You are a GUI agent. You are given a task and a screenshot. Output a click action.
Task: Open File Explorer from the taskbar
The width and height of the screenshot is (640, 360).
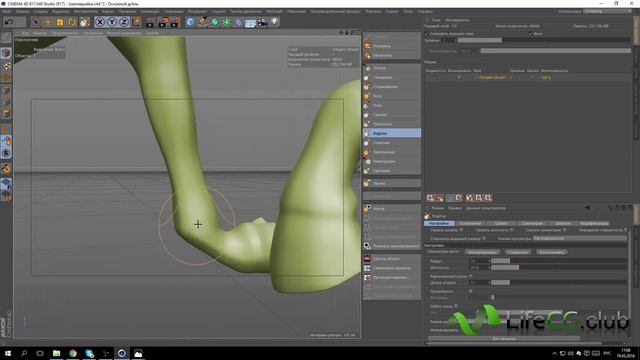point(56,353)
